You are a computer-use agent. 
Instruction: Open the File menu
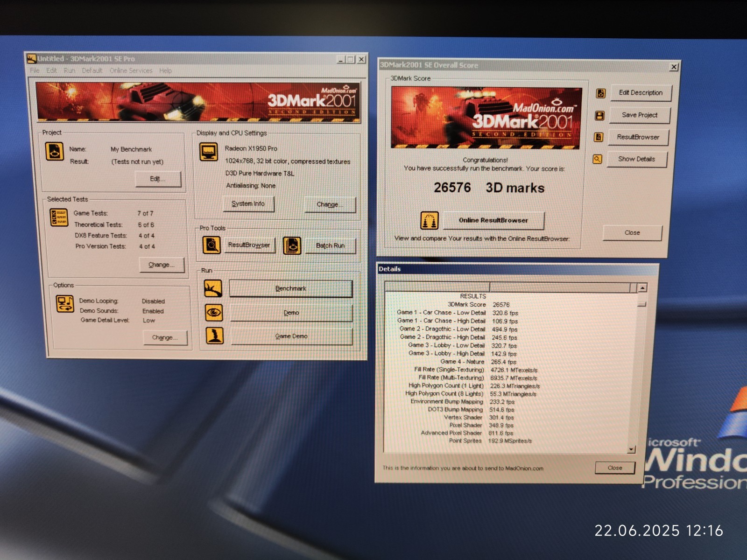click(35, 70)
